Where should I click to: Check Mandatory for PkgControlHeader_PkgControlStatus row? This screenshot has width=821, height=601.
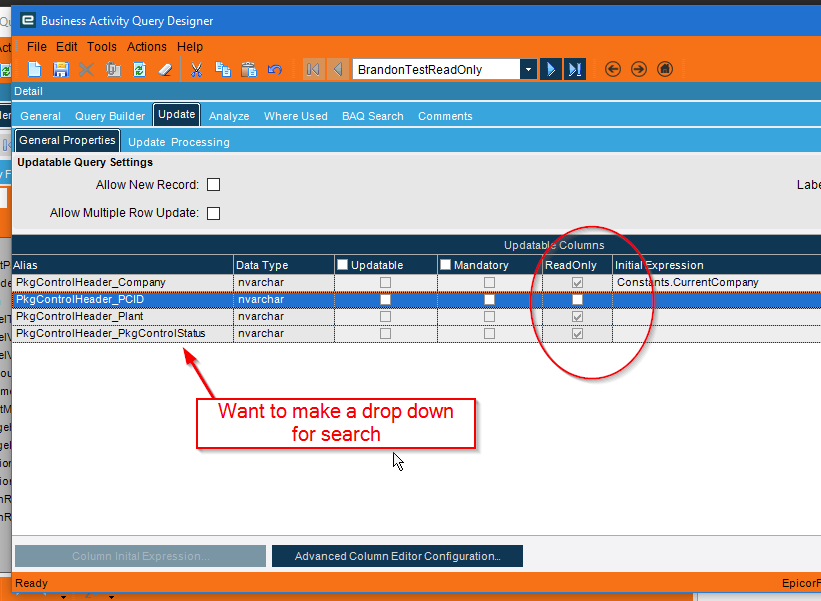[x=490, y=333]
